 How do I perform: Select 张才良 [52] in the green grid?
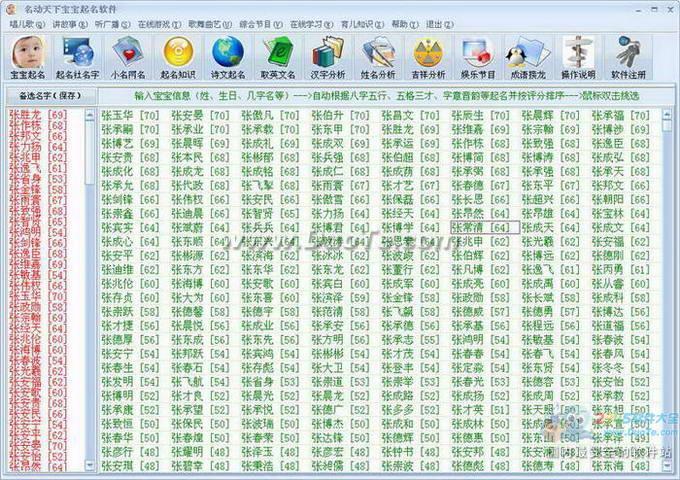tap(200, 396)
